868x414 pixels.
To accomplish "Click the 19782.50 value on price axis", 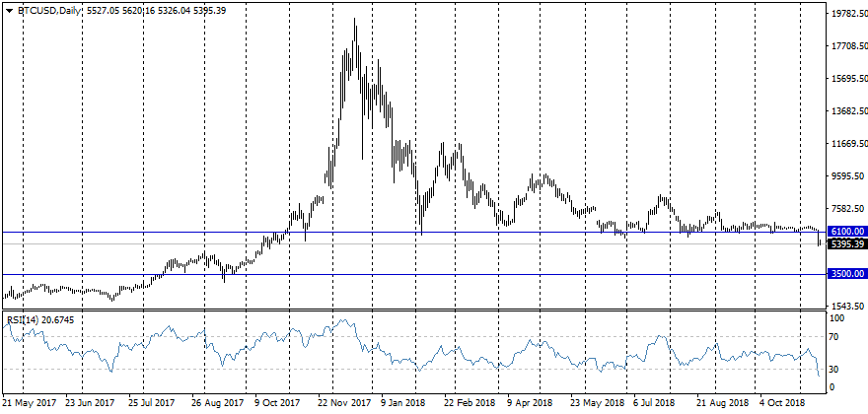I will [x=846, y=15].
